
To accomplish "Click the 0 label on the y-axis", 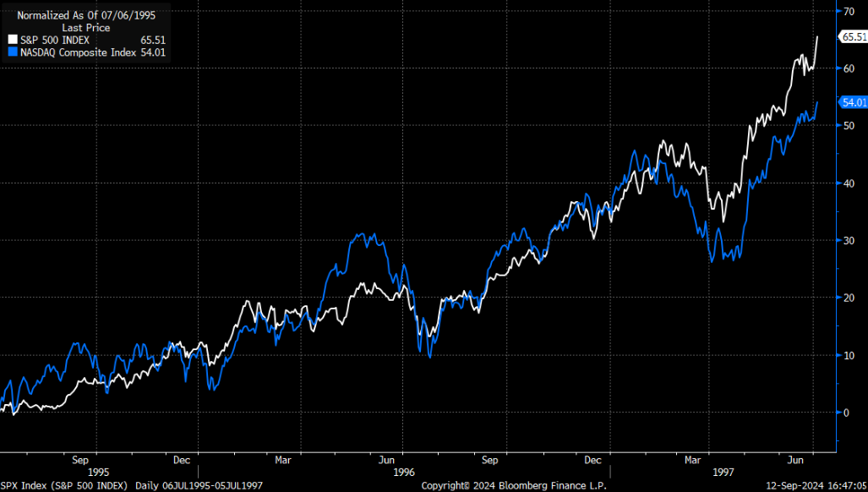I will [x=846, y=413].
